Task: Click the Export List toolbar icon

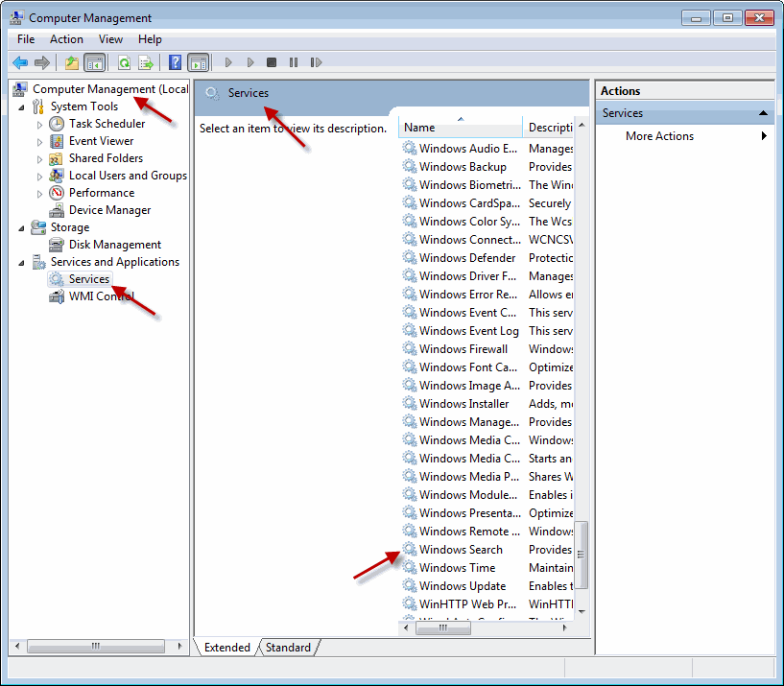Action: click(x=146, y=63)
